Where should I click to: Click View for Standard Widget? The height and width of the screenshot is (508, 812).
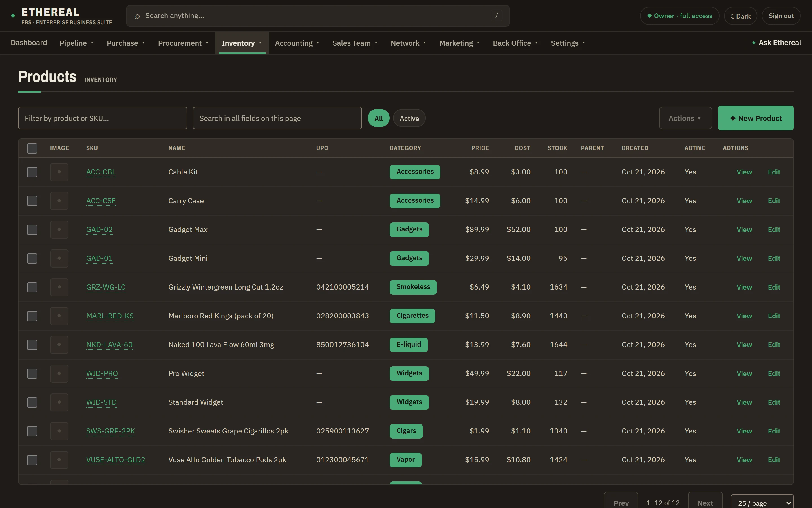coord(744,402)
